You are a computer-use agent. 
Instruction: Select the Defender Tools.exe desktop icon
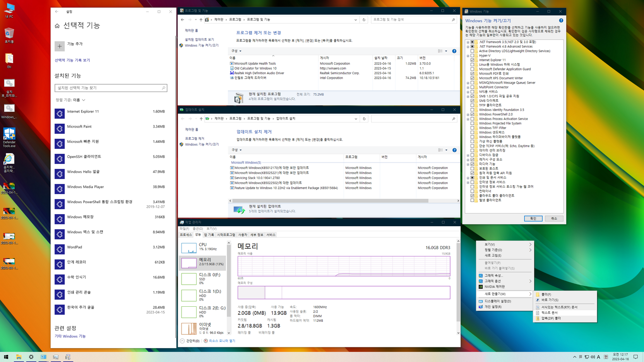(x=9, y=134)
